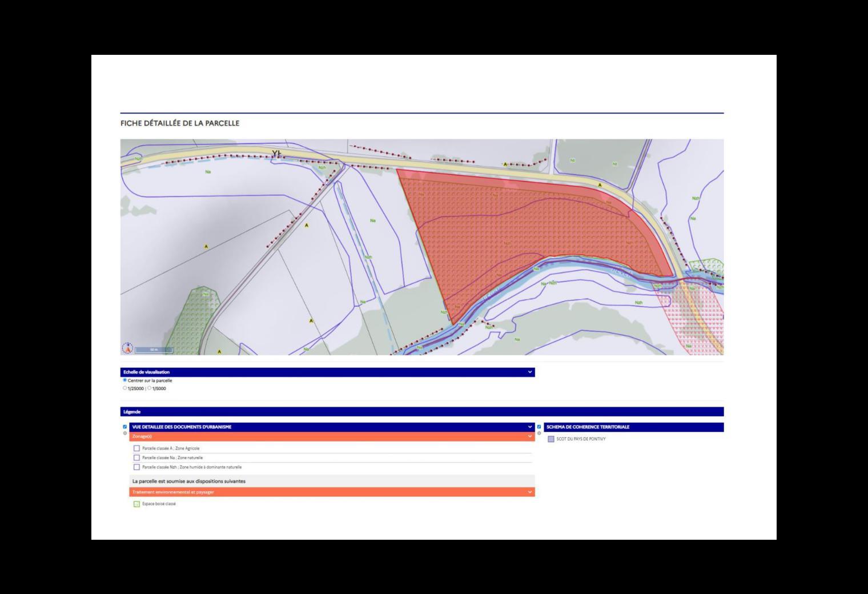Image resolution: width=868 pixels, height=594 pixels.
Task: Open settings gear under SCHEMA DE COHERENCE checkbox
Action: [x=539, y=433]
